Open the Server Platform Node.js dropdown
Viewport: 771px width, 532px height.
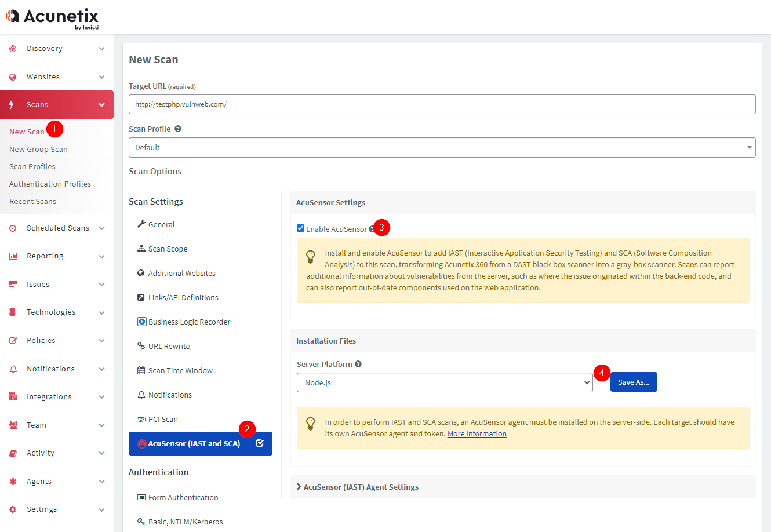click(x=445, y=382)
